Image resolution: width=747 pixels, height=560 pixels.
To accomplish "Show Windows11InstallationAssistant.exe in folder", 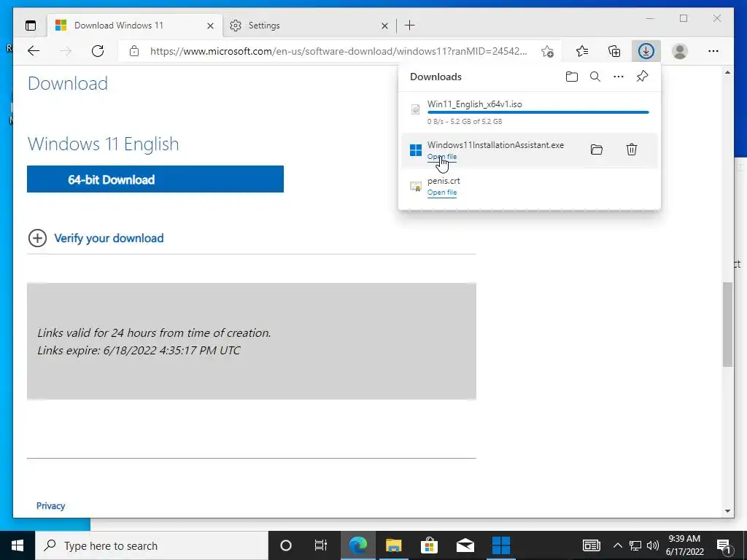I will tap(597, 149).
